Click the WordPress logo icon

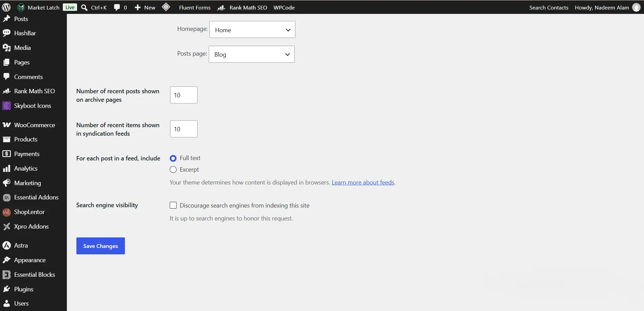6,7
